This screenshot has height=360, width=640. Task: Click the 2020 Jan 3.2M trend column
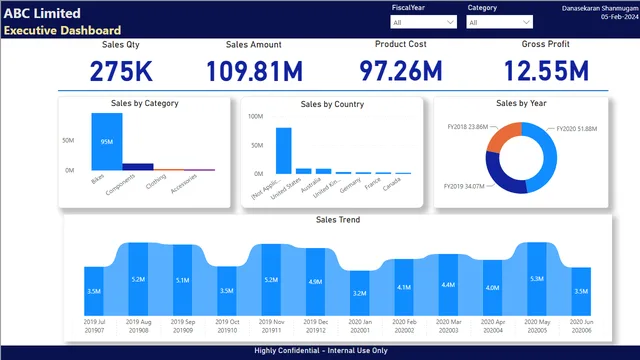360,293
